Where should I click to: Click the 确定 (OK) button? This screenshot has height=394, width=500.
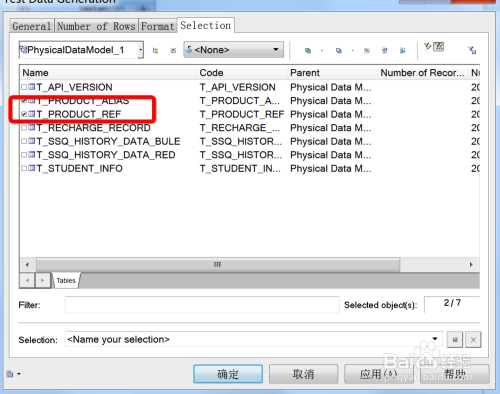click(x=228, y=374)
